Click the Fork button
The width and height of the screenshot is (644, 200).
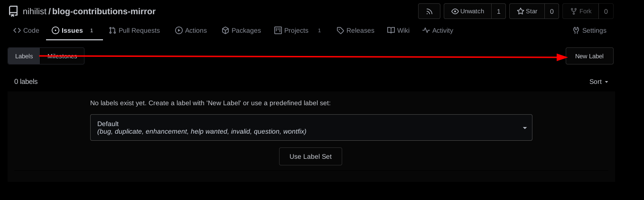[x=580, y=11]
